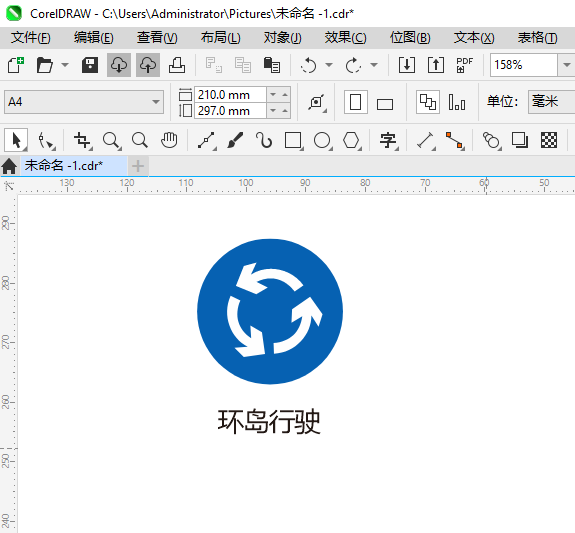Click the Save floppy disk icon
The height and width of the screenshot is (533, 575).
coord(90,65)
